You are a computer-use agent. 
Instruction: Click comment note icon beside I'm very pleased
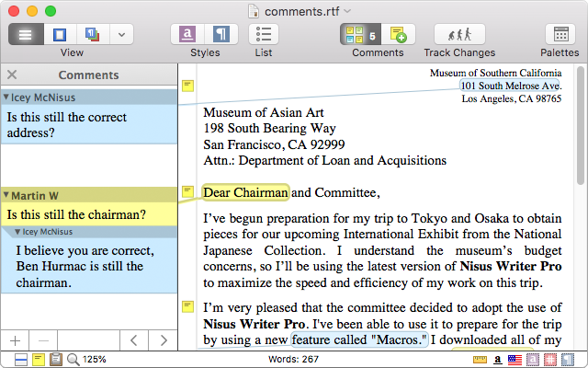coord(187,306)
